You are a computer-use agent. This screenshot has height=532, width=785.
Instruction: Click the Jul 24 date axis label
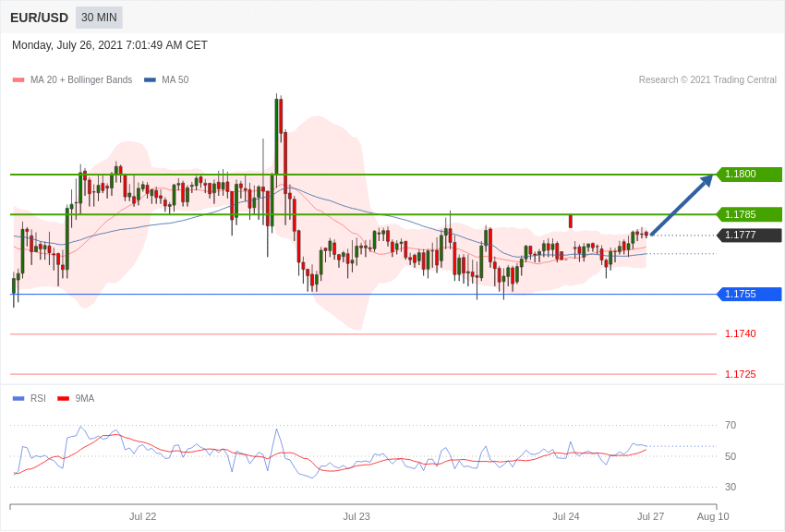(x=566, y=516)
